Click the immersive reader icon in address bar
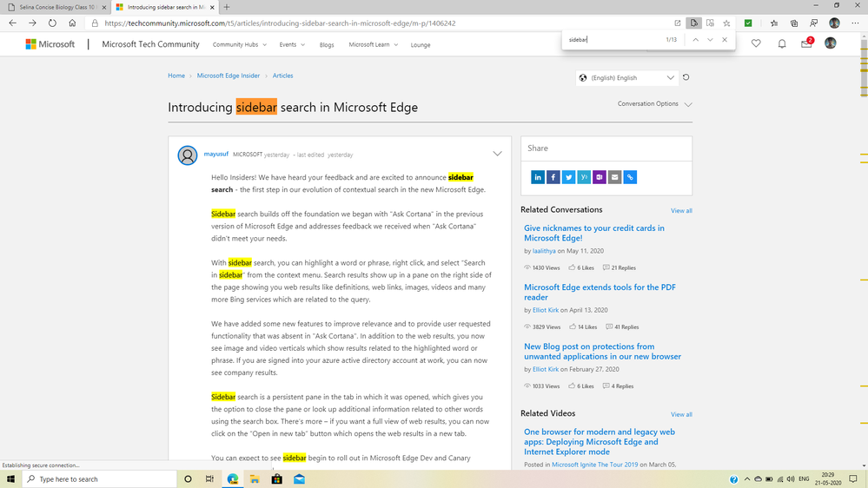Image resolution: width=868 pixels, height=488 pixels. coord(710,23)
